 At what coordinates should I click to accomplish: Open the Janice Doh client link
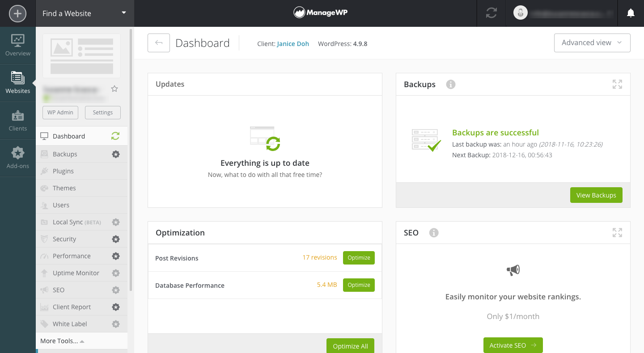coord(293,44)
